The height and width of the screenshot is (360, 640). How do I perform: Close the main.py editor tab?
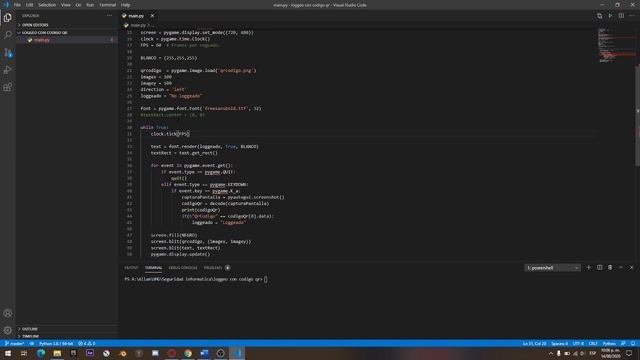(x=152, y=16)
